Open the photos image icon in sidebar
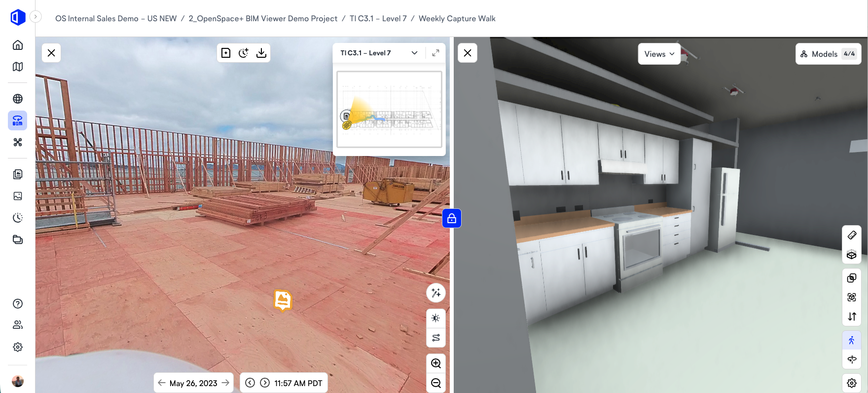This screenshot has width=868, height=393. [18, 196]
